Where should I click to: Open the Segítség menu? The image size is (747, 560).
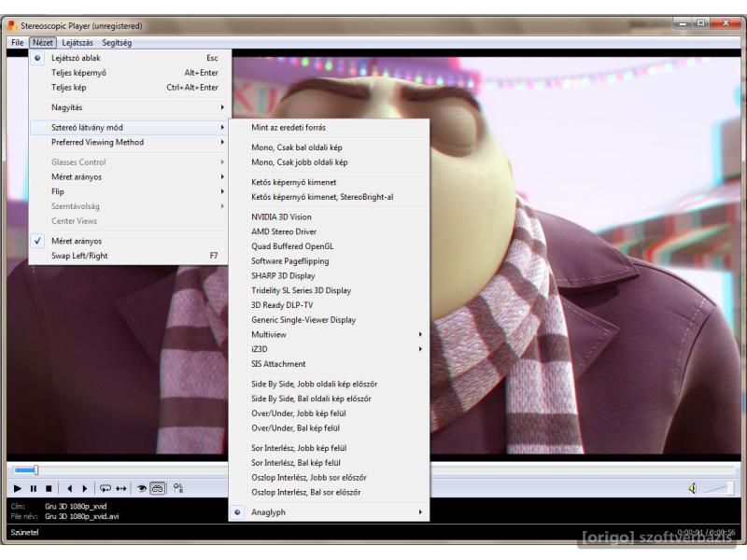click(x=117, y=42)
